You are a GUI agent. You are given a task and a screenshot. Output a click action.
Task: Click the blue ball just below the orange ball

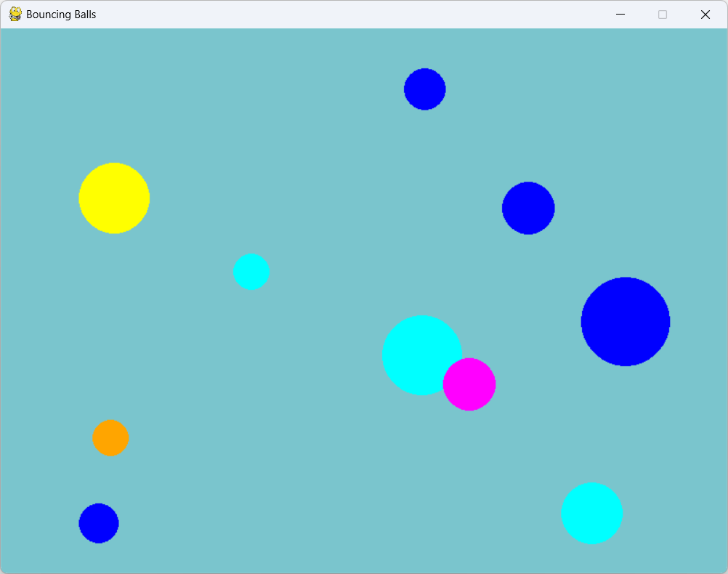99,523
